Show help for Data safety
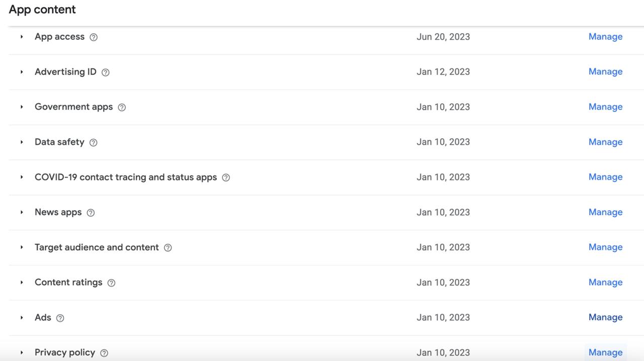644x361 pixels. [93, 142]
